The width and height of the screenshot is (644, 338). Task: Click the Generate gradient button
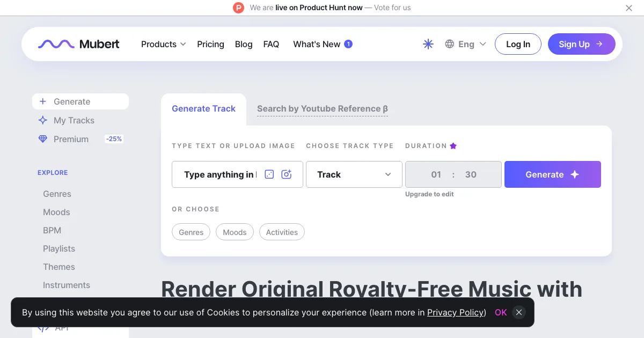point(553,174)
